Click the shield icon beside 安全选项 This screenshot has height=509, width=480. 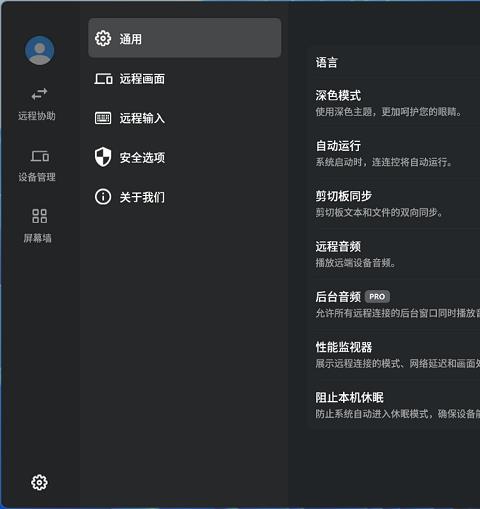click(103, 157)
